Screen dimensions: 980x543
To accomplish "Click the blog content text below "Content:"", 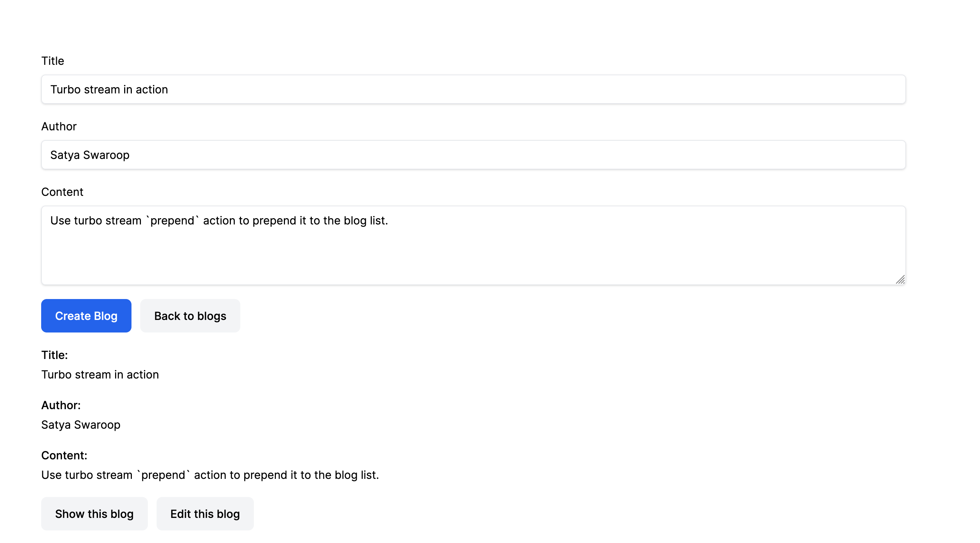I will 210,475.
